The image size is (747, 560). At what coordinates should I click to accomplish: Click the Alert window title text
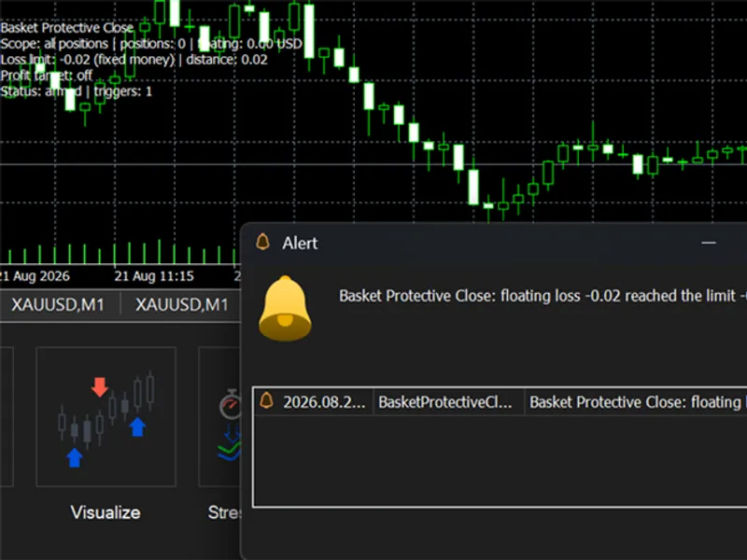[300, 244]
